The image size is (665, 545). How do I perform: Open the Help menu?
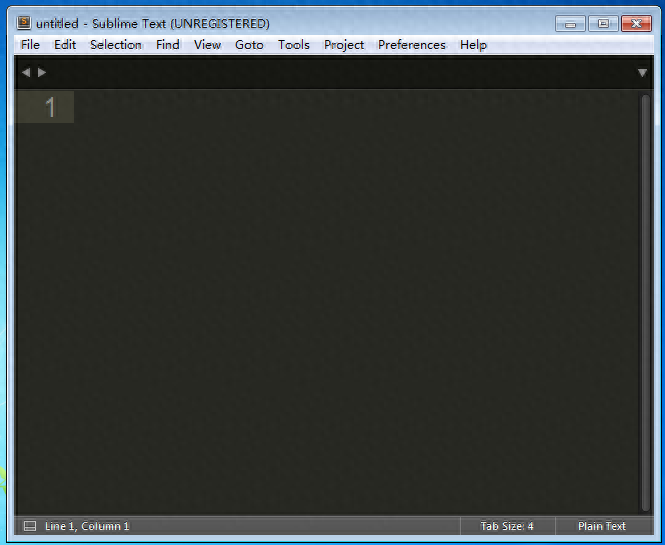tap(473, 45)
